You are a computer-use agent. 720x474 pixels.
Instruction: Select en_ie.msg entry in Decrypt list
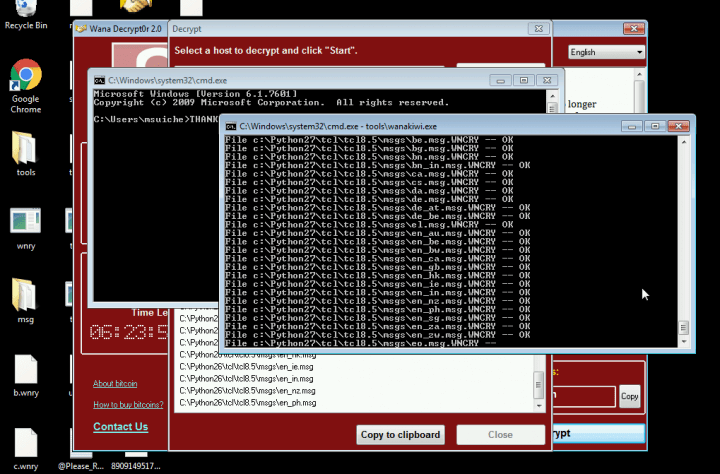coord(246,367)
